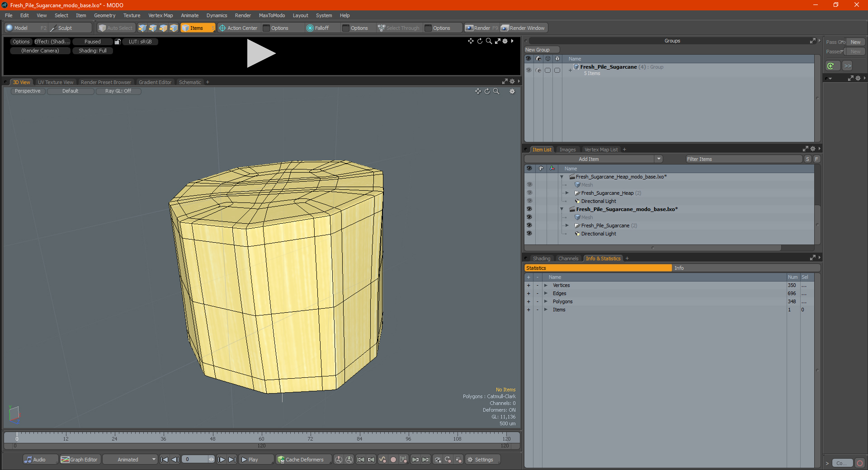This screenshot has height=470, width=868.
Task: Activate Vertices selection mode cube icon
Action: 142,28
